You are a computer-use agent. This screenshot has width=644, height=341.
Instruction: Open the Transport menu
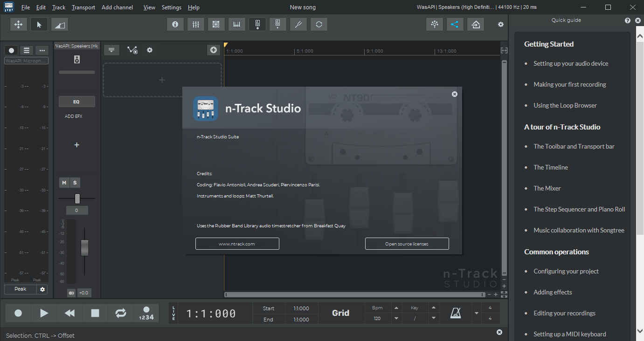(x=83, y=7)
